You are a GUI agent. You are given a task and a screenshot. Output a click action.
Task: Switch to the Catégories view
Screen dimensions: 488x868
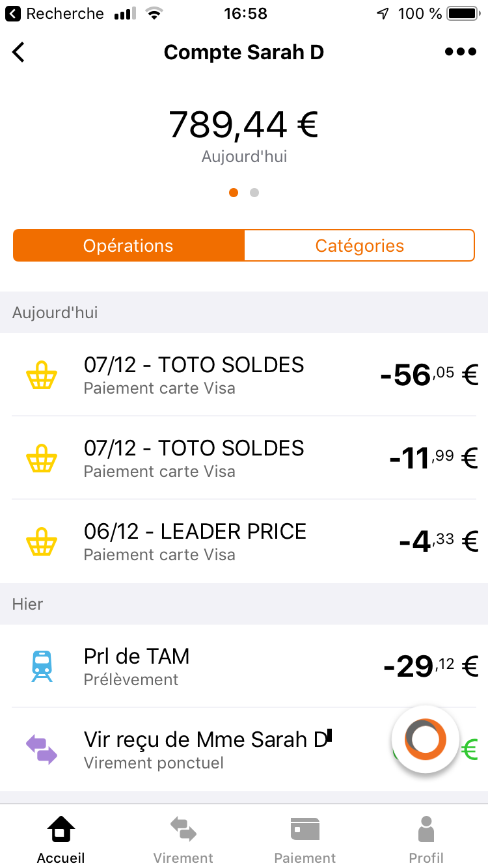(359, 245)
